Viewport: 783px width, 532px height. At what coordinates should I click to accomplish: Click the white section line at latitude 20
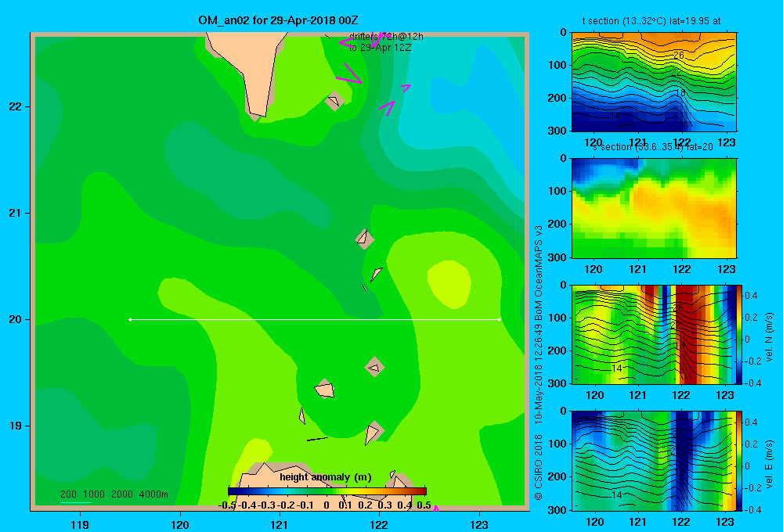coord(315,319)
